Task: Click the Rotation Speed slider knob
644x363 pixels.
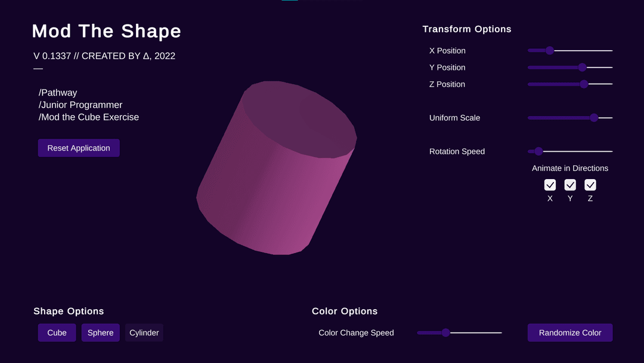Action: point(538,151)
